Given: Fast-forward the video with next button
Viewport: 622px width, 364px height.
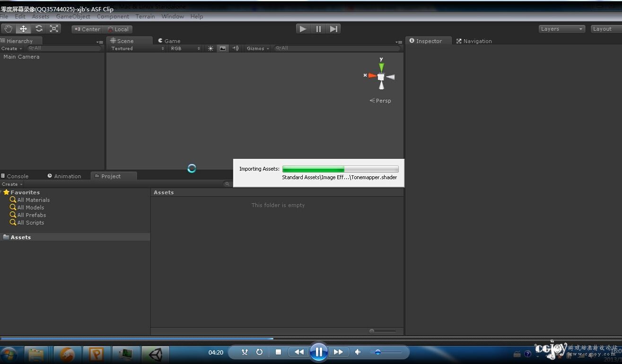Looking at the screenshot, I should pyautogui.click(x=338, y=352).
